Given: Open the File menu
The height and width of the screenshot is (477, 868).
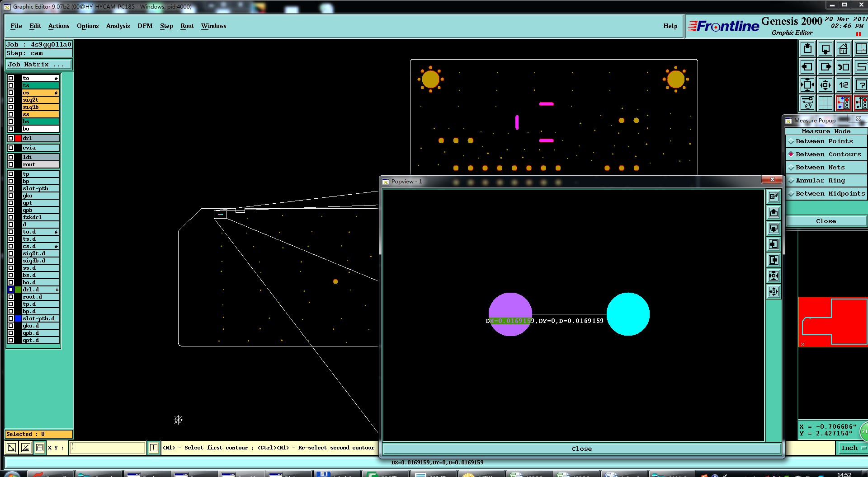Looking at the screenshot, I should 16,26.
